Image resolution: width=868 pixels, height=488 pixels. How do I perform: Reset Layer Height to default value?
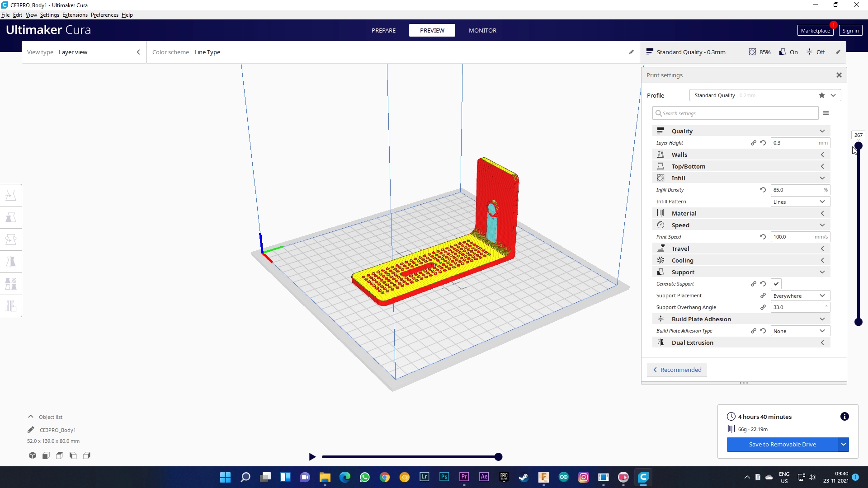763,143
